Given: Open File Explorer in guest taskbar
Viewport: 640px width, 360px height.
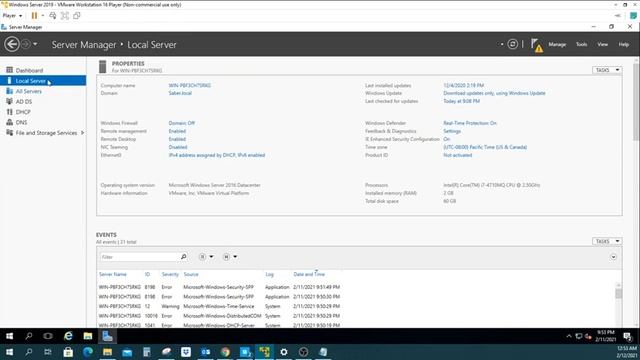Looking at the screenshot, I should click(88, 336).
